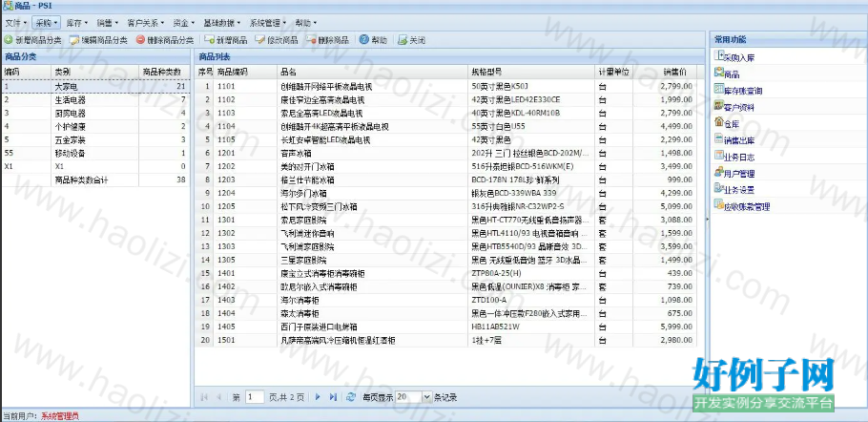This screenshot has height=422, width=868.
Task: Select the 移动设备 category row
Action: (x=95, y=154)
